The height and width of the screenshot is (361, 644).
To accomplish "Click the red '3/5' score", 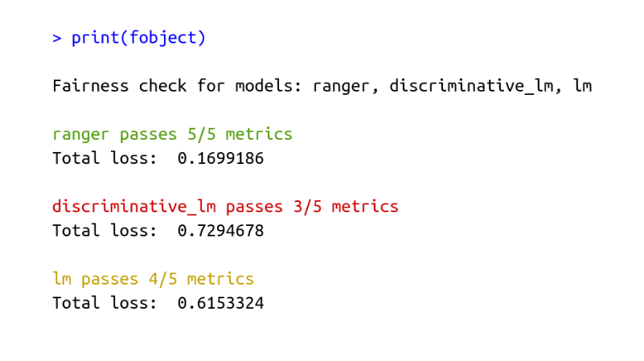I will (x=308, y=206).
